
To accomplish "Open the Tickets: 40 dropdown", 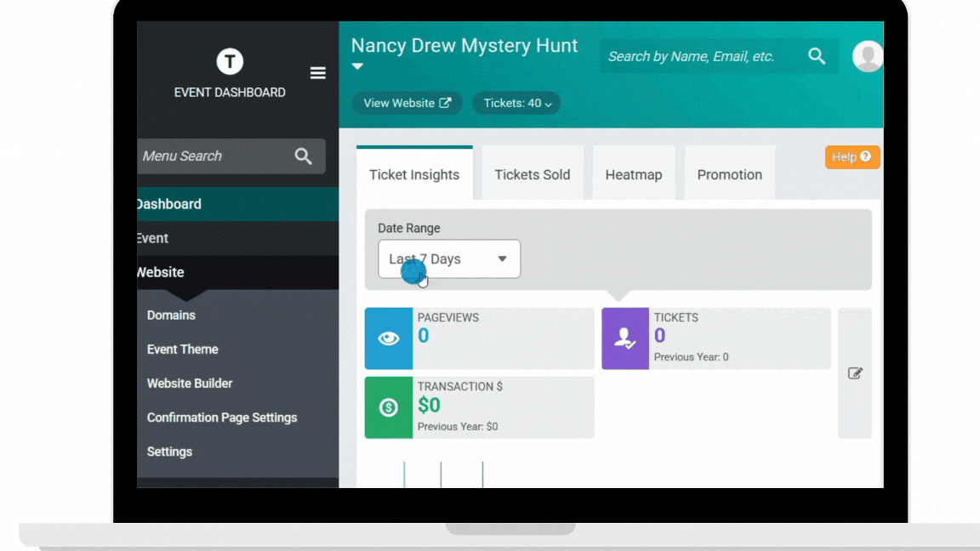I will 516,103.
